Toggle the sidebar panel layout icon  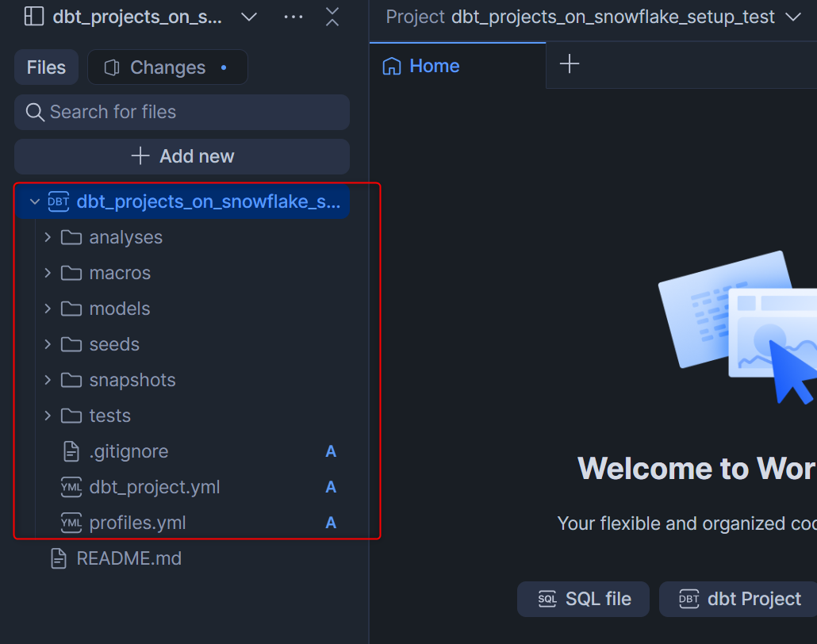(x=34, y=16)
